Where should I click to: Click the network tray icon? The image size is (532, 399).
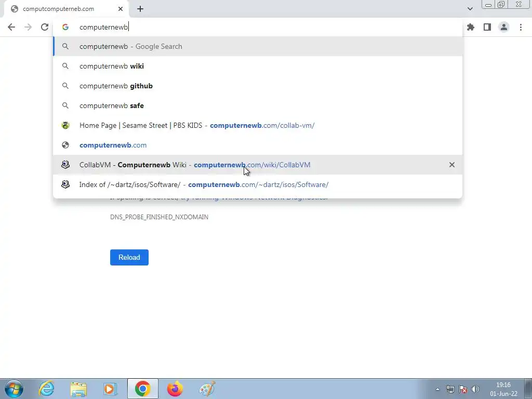[450, 389]
